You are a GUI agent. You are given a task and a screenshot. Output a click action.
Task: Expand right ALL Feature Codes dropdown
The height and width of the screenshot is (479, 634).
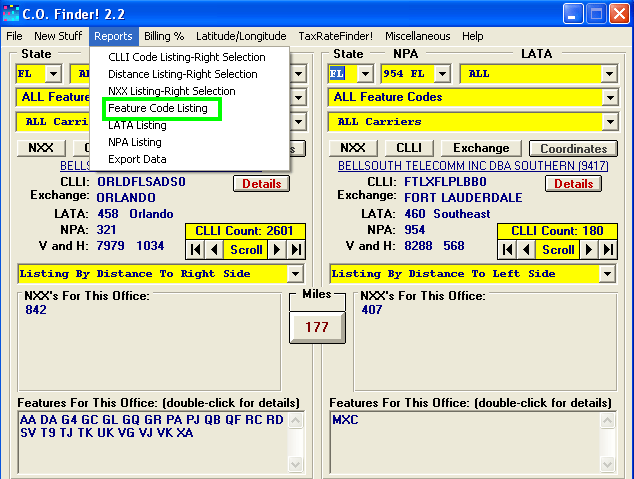click(x=610, y=97)
